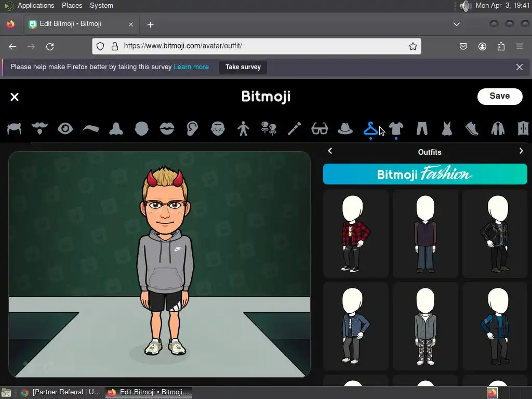
Task: Select the ear category icon
Action: coord(192,129)
